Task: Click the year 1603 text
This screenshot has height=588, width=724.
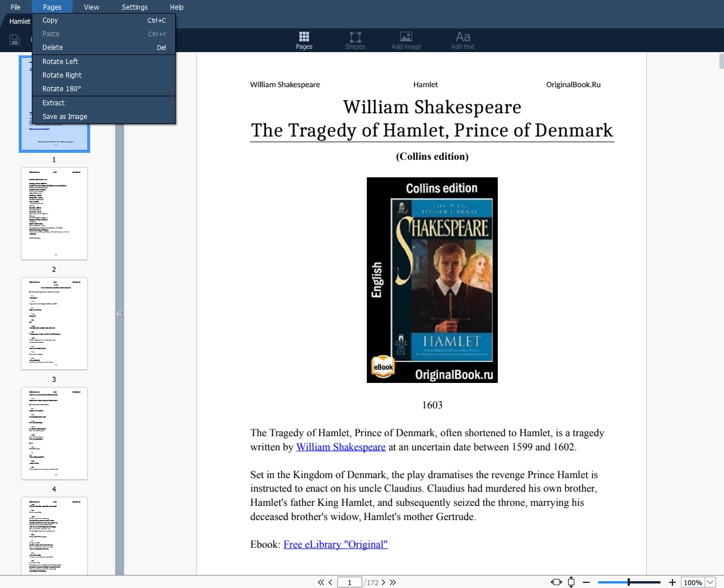Action: 432,405
